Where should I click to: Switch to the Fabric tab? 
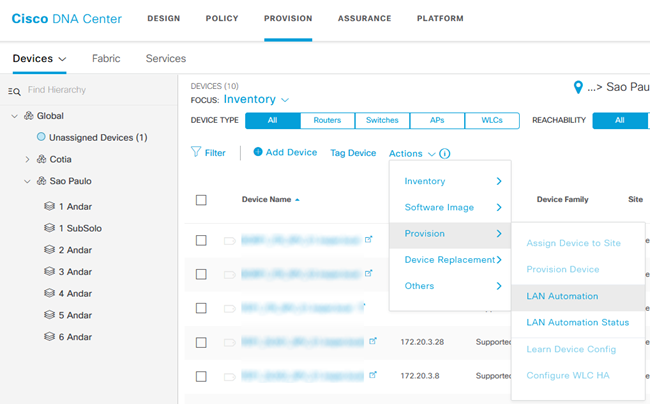(106, 58)
